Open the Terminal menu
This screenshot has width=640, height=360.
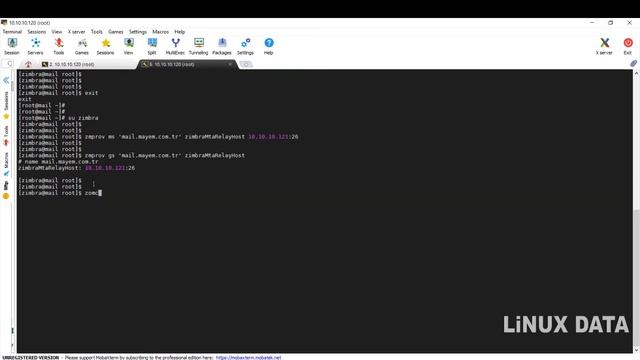(12, 32)
